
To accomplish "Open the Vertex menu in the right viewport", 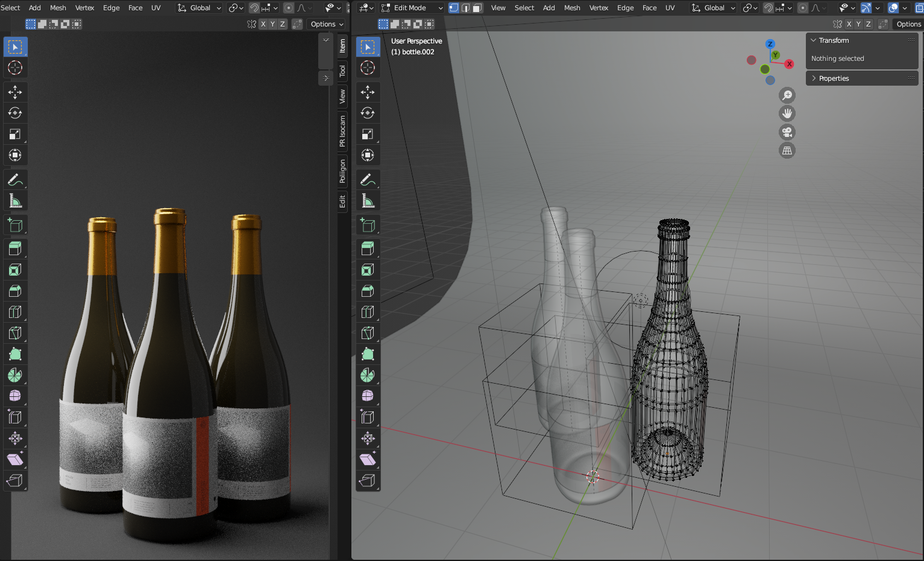I will click(x=599, y=8).
